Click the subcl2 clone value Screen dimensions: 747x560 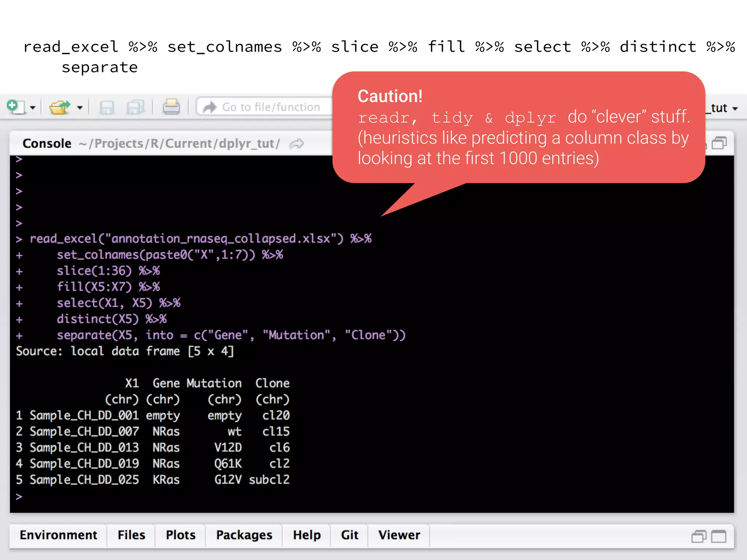point(269,480)
